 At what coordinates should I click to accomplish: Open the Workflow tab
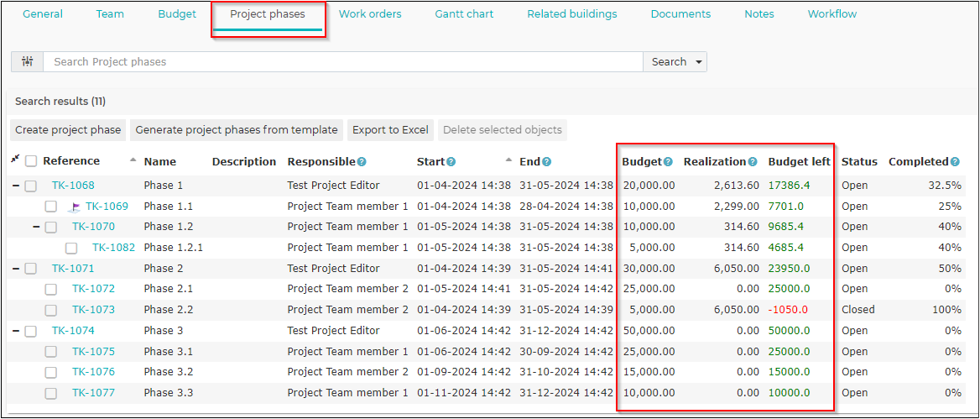(831, 13)
